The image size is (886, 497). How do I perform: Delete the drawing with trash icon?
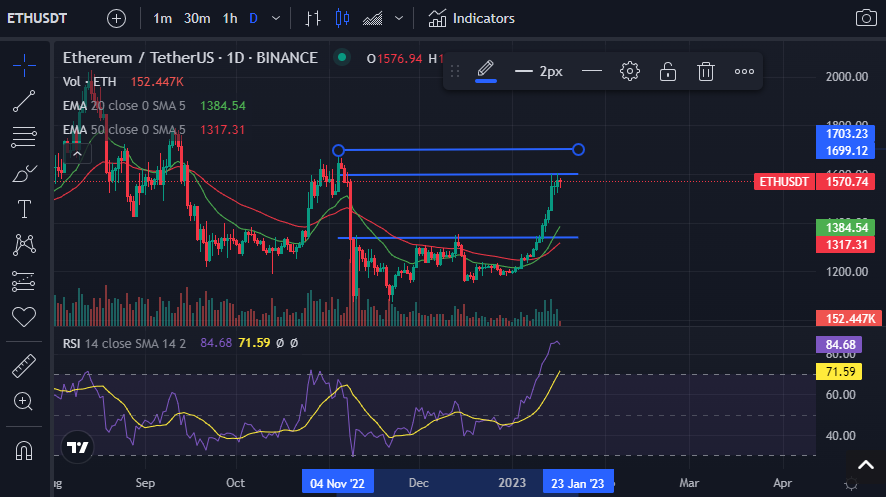click(706, 71)
